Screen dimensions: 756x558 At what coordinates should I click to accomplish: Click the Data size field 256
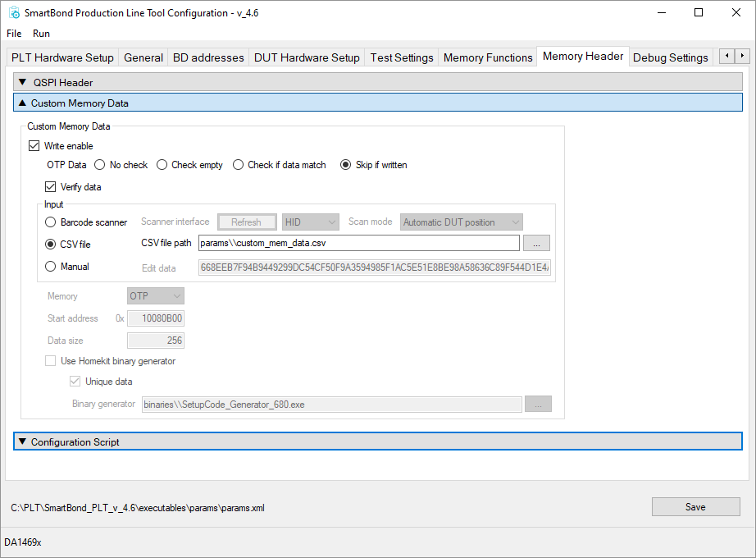pos(156,341)
